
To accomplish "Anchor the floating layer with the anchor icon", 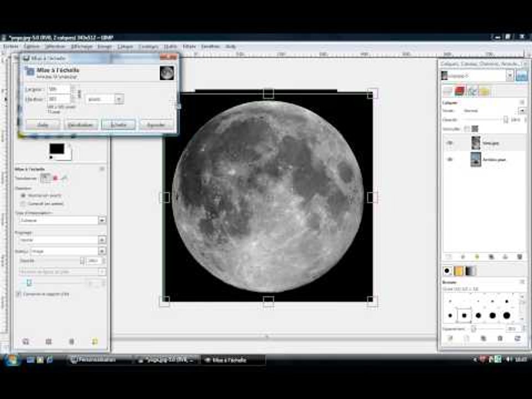I will (x=505, y=257).
